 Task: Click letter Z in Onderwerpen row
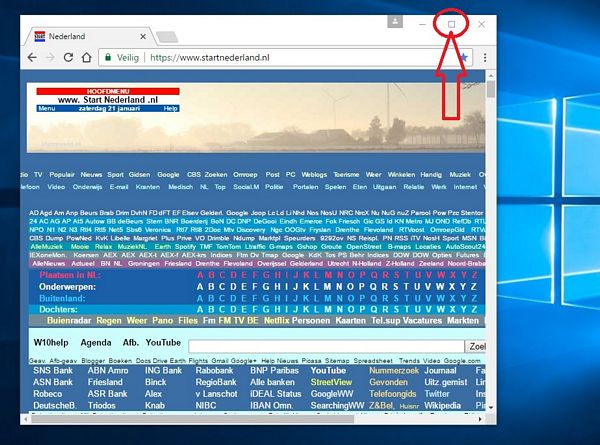point(474,287)
